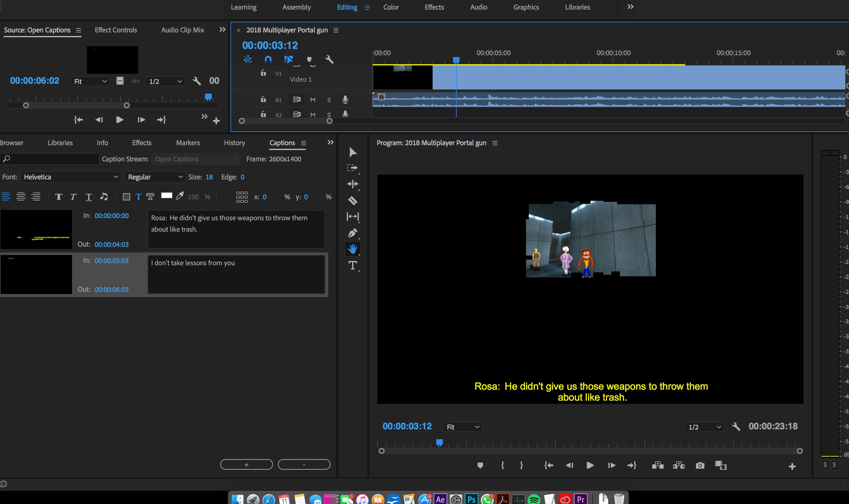Select the Track Select Forward tool

click(x=352, y=168)
